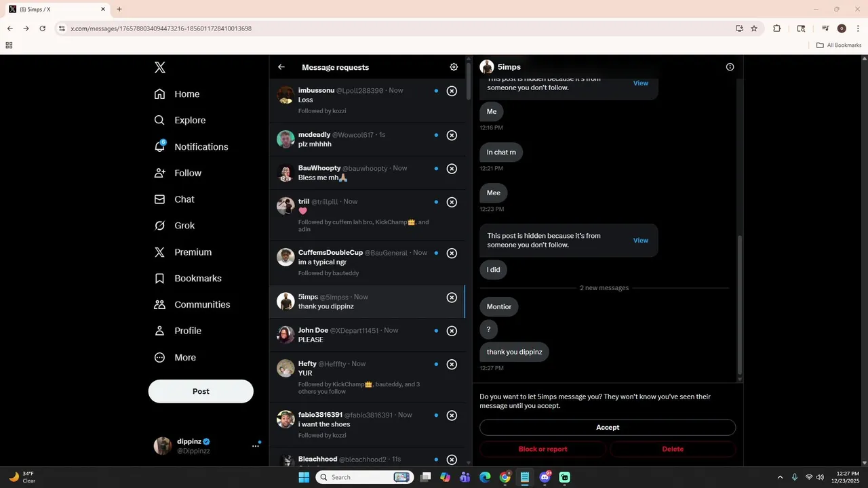Open Chrome extensions puzzle icon
Viewport: 868px width, 488px height.
tap(777, 28)
